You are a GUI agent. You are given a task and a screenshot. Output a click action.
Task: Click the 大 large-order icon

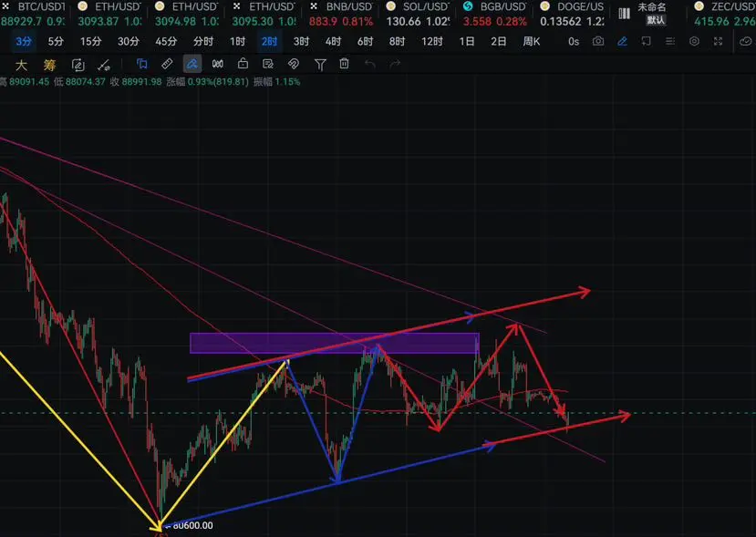click(x=21, y=64)
